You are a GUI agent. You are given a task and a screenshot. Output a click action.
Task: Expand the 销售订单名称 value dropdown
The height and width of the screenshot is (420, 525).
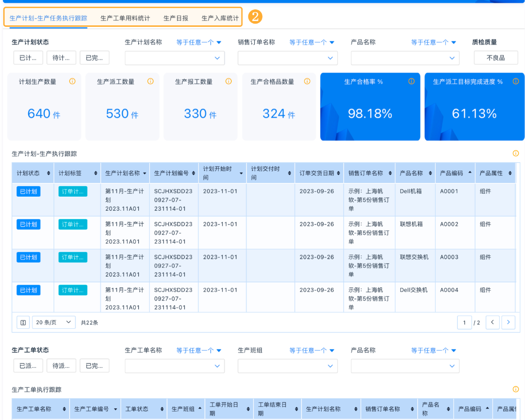(288, 58)
